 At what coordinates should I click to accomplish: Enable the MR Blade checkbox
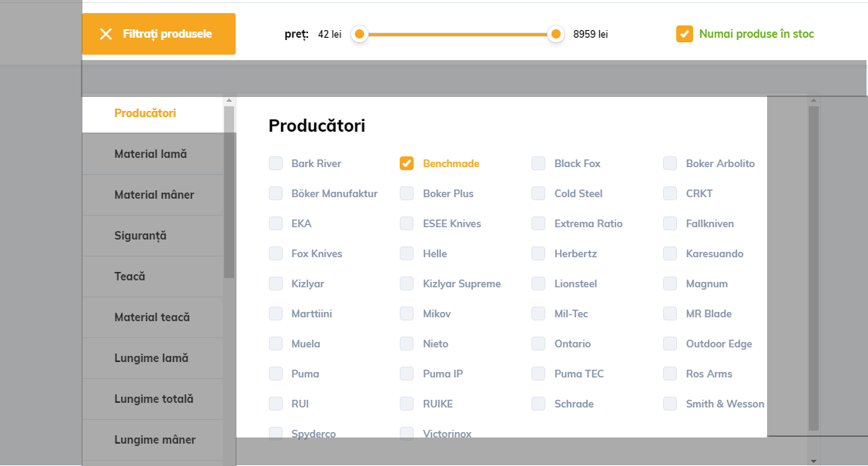click(x=670, y=313)
